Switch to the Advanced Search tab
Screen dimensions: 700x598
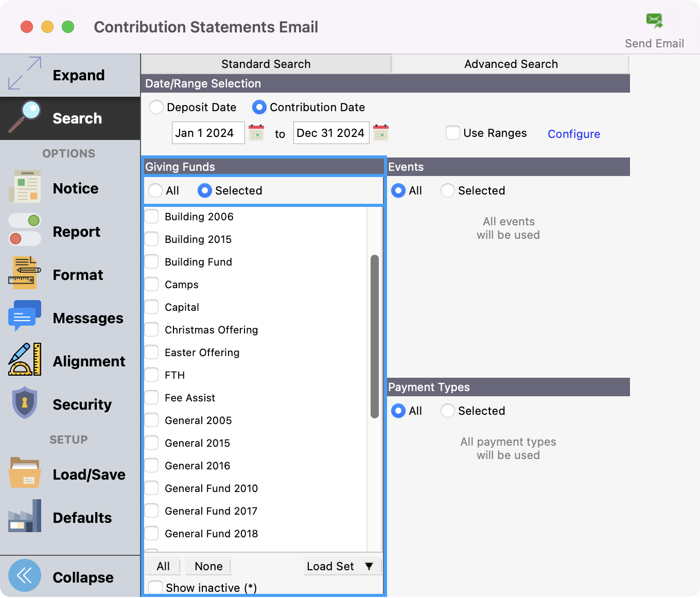(511, 64)
